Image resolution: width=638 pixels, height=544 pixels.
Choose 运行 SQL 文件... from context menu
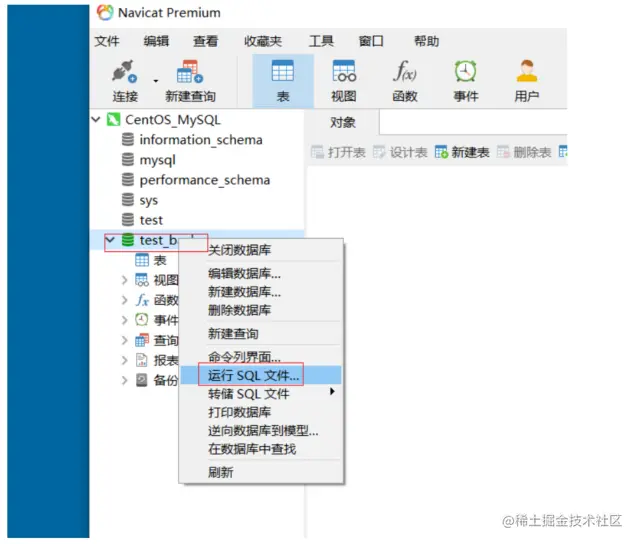coord(260,375)
